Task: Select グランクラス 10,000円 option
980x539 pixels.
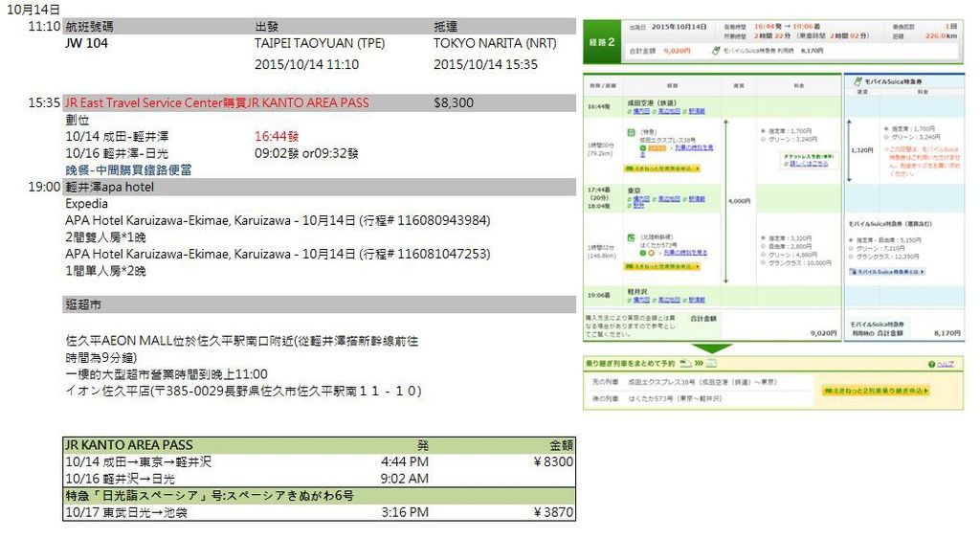Action: [763, 263]
